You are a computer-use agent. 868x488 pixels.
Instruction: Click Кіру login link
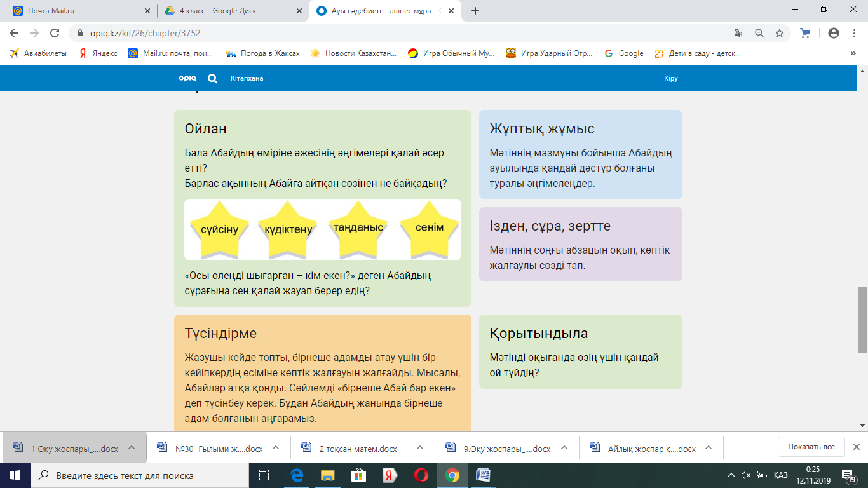pos(671,79)
